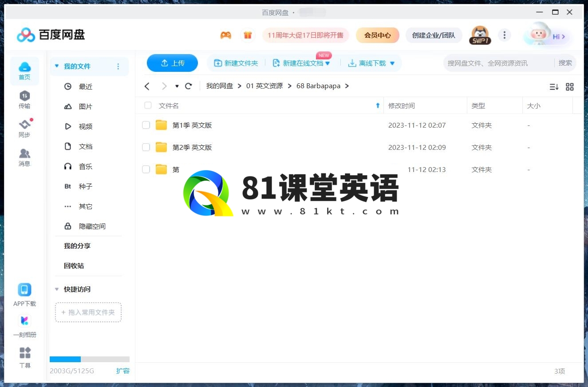This screenshot has width=588, height=387.
Task: Click the gift box icon in header
Action: tap(248, 35)
